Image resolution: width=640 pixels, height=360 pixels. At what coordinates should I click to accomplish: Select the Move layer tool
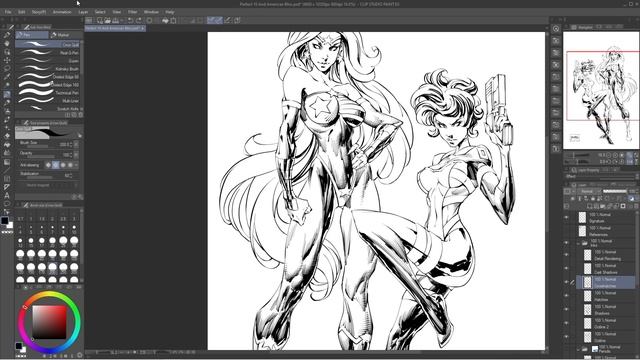7,60
